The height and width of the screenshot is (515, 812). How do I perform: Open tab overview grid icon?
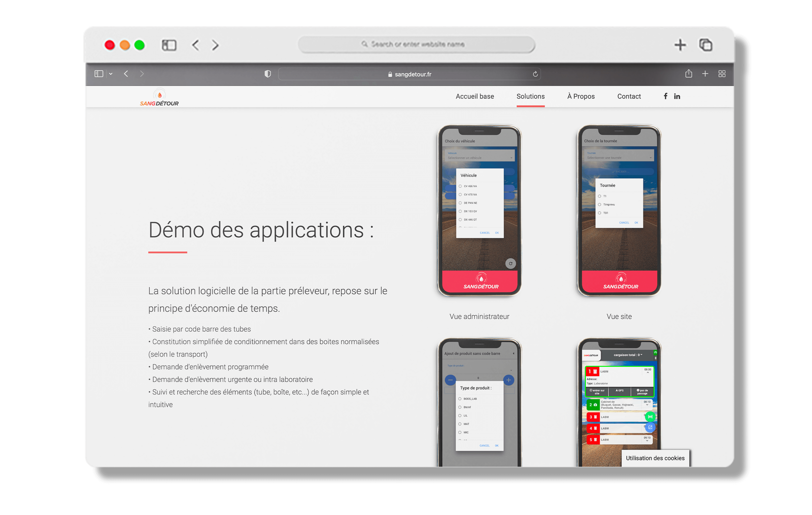pos(722,74)
